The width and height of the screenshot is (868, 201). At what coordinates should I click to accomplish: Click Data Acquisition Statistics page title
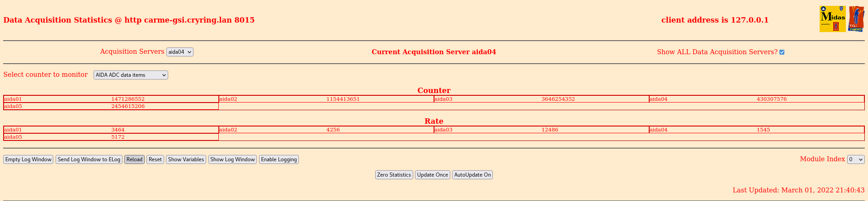point(129,20)
